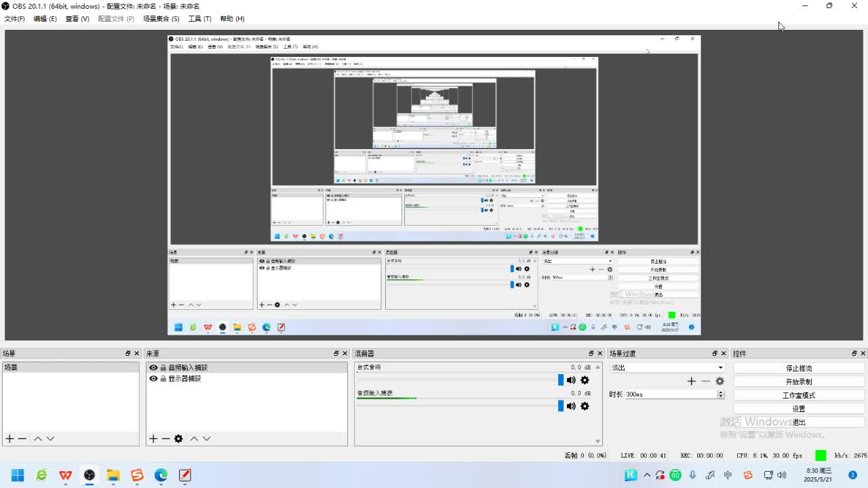868x488 pixels.
Task: Switch to 工作室模式
Action: pos(799,395)
